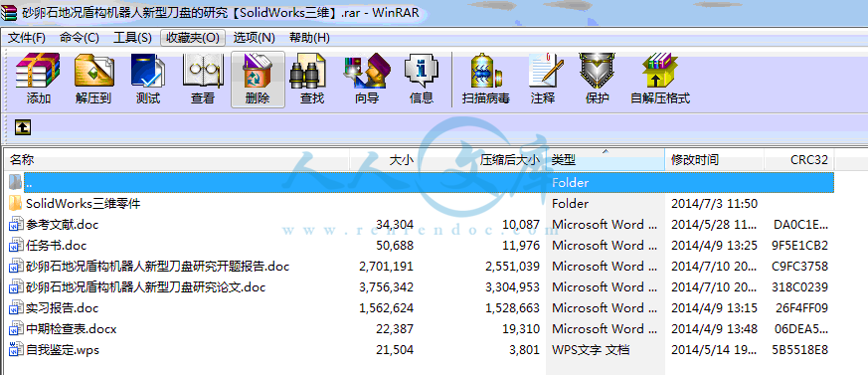Image resolution: width=868 pixels, height=375 pixels.
Task: Sort by Modified (修改时间) column header
Action: pos(715,160)
